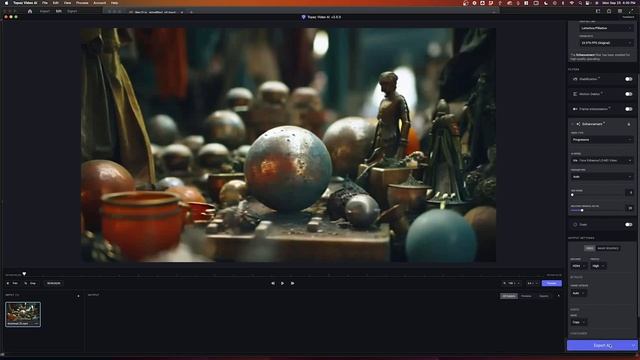Switch to the Previews tab

[x=526, y=296]
